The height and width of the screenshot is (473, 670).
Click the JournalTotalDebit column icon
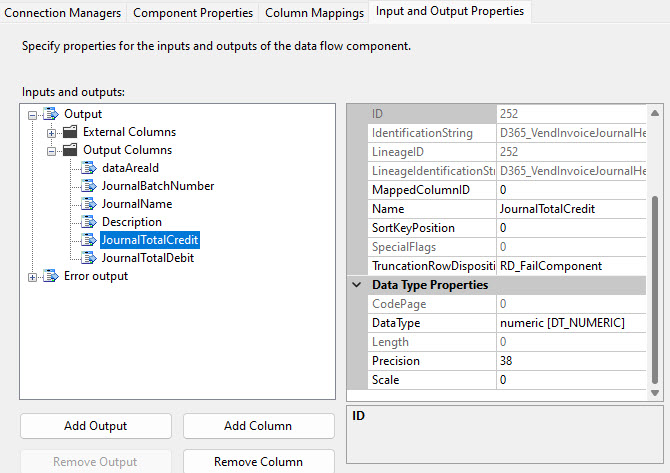[x=88, y=258]
